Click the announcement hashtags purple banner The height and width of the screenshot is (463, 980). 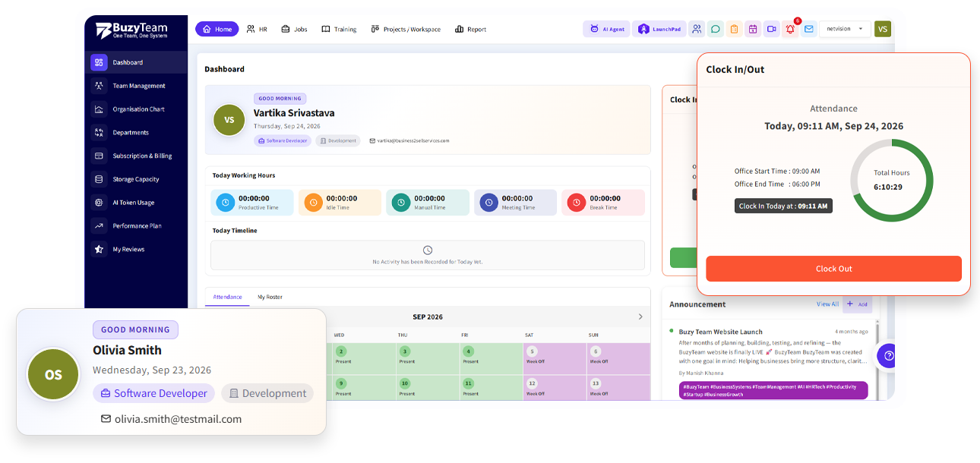click(773, 390)
